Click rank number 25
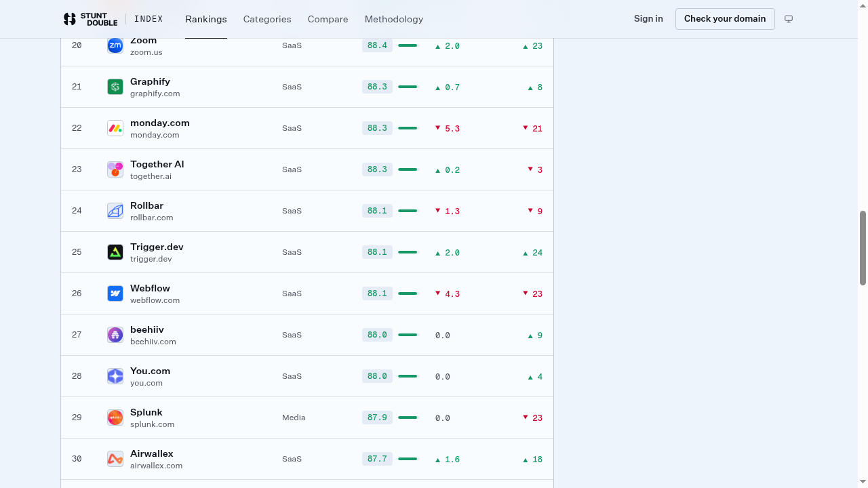This screenshot has width=868, height=488. (77, 252)
